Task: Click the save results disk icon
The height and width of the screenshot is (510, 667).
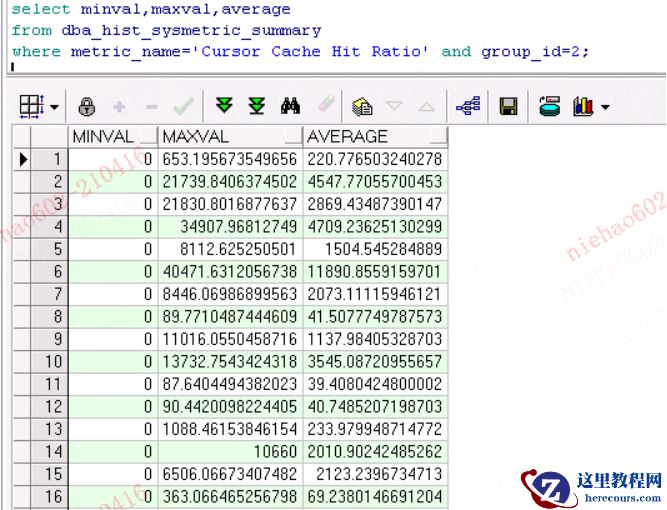Action: click(508, 106)
